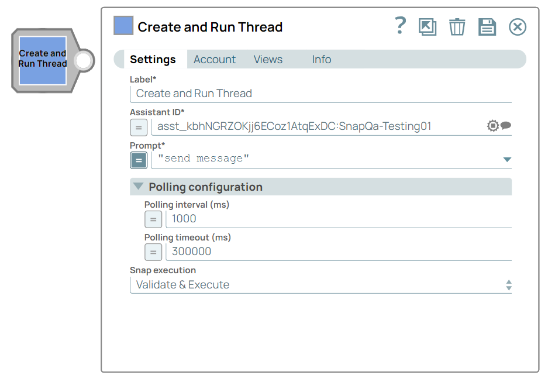555x392 pixels.
Task: Collapse the Polling configuration section
Action: (138, 186)
